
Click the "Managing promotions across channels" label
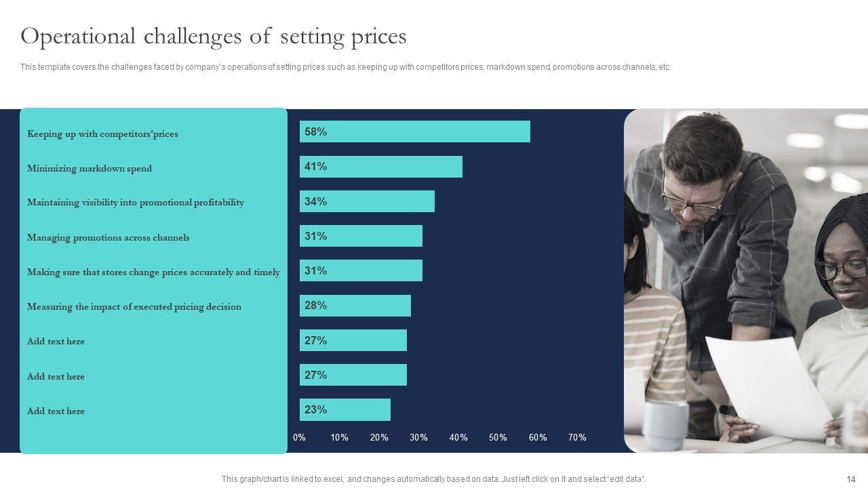point(108,237)
